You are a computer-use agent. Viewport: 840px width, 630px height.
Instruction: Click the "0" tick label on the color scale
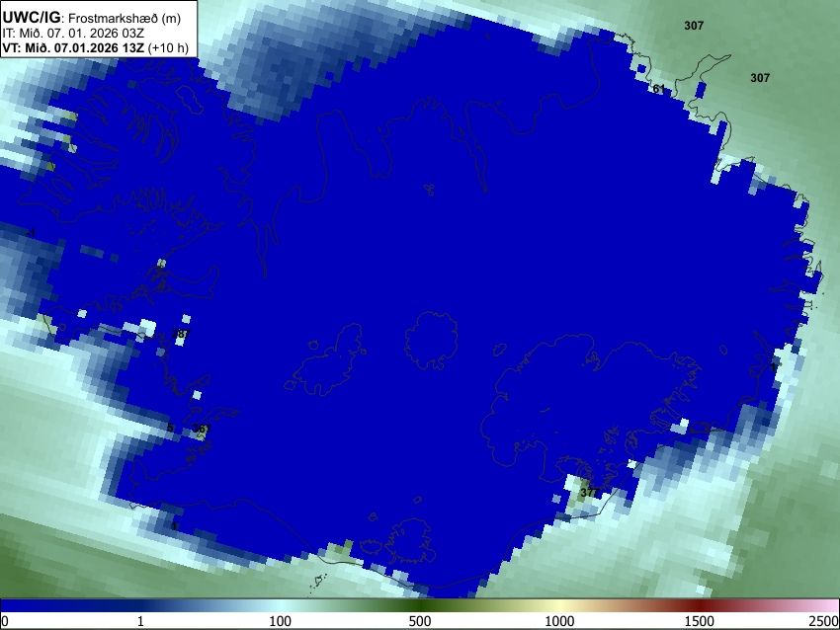[x=5, y=621]
